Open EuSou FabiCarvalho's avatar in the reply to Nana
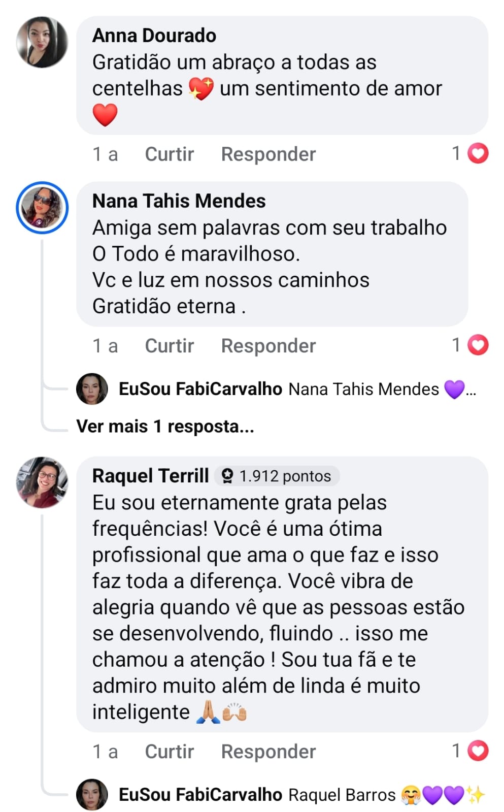Screen dimensions: 504x812 (x=92, y=389)
